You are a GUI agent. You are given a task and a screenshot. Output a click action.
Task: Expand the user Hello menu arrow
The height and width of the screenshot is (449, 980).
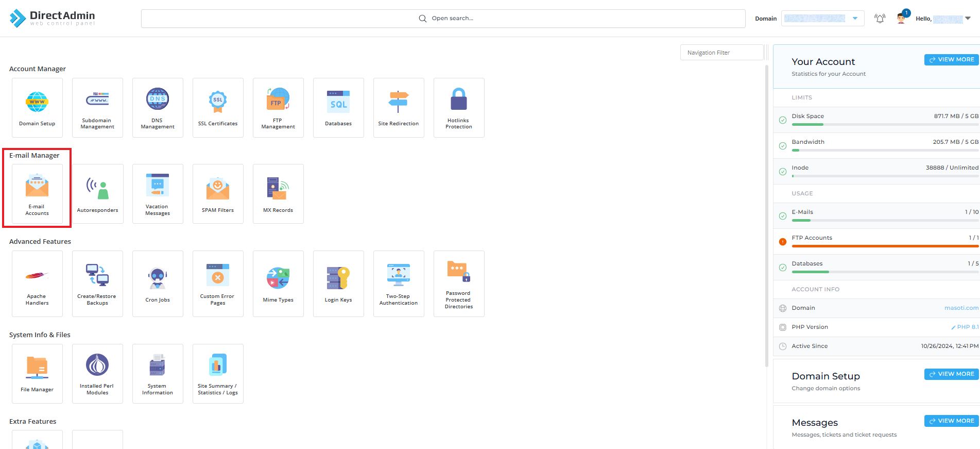[968, 19]
